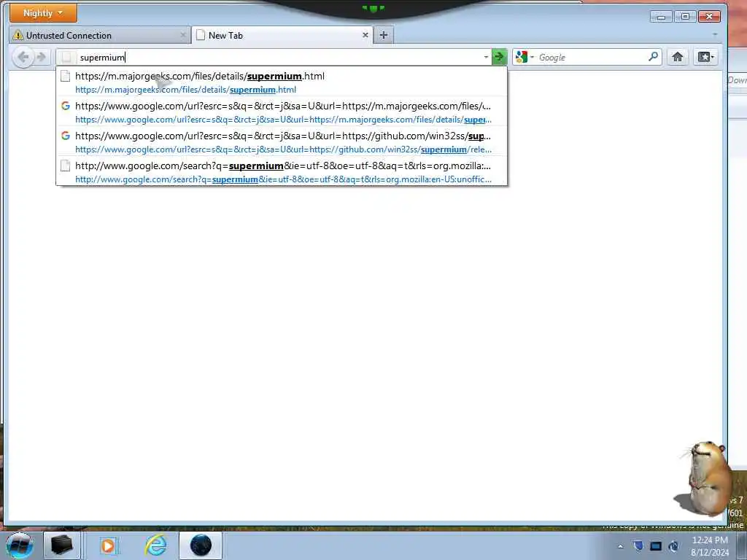Click the forward navigation arrow

click(42, 58)
